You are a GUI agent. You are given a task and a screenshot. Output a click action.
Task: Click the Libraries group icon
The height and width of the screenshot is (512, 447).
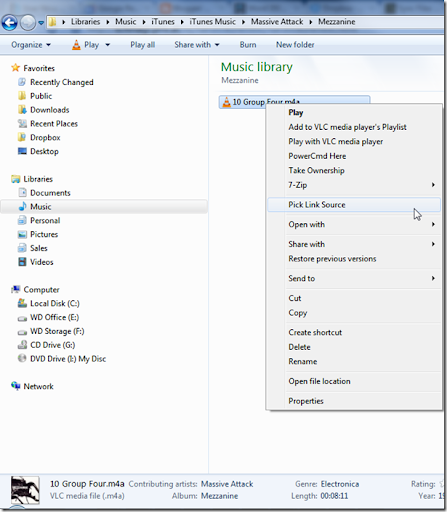click(x=15, y=179)
